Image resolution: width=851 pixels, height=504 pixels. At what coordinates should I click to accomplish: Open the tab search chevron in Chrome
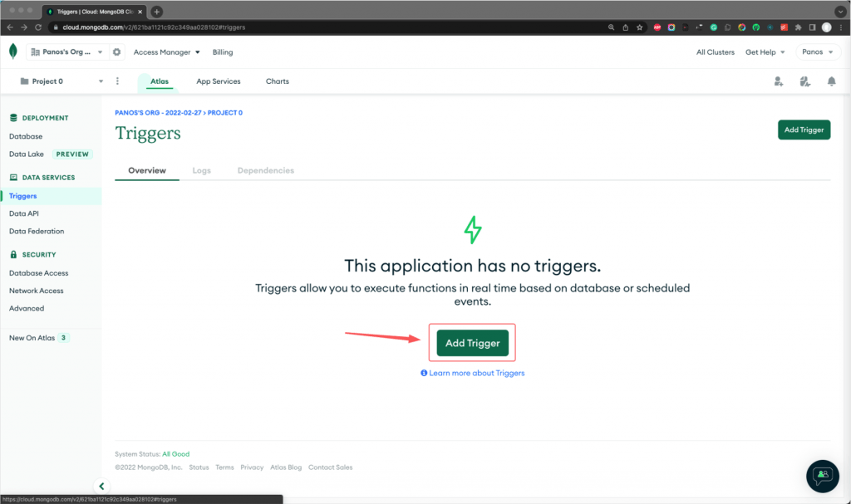[840, 12]
